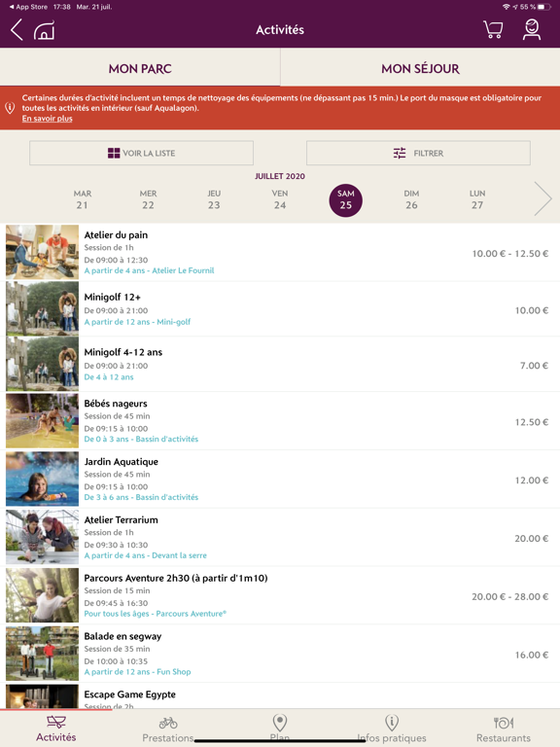
Task: Tap the back arrow in header
Action: click(17, 29)
